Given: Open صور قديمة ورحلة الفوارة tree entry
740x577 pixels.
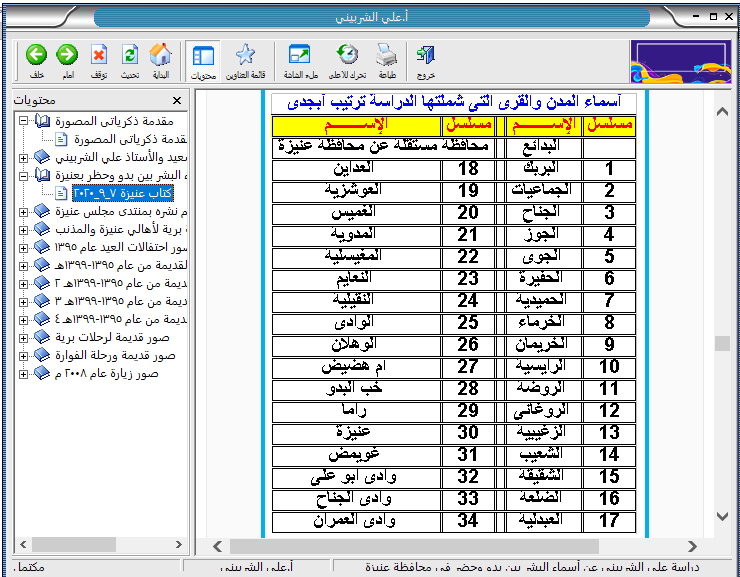Looking at the screenshot, I should [x=115, y=356].
